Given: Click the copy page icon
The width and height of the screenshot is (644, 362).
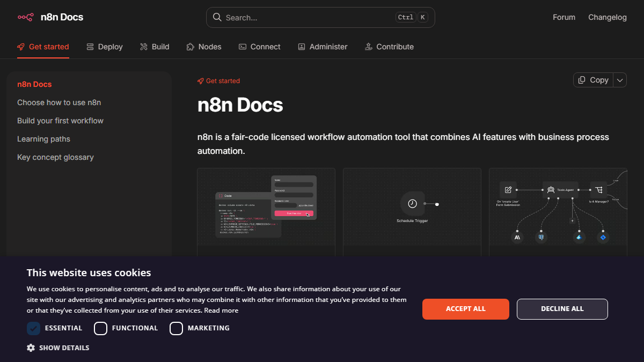Looking at the screenshot, I should coord(582,80).
